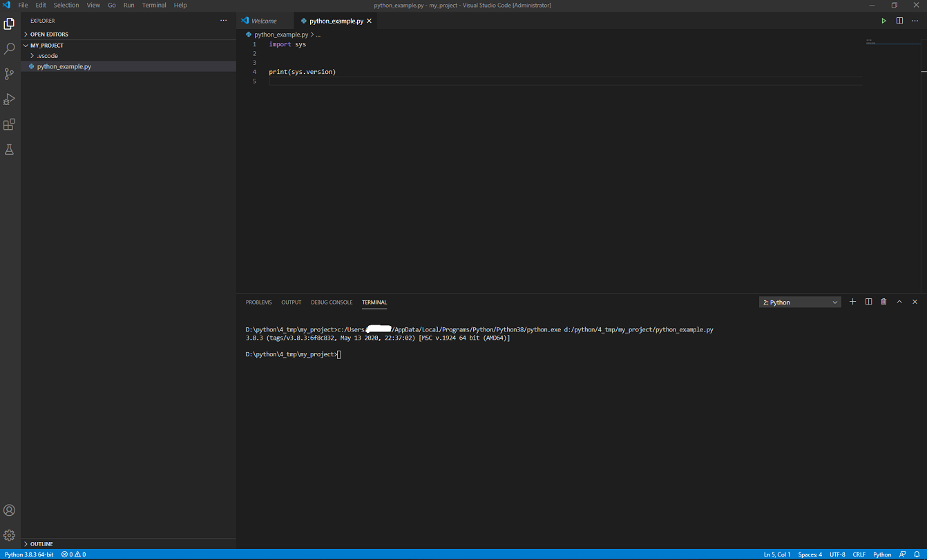Expand the OUTLINE section
Viewport: 927px width, 560px height.
(x=41, y=544)
